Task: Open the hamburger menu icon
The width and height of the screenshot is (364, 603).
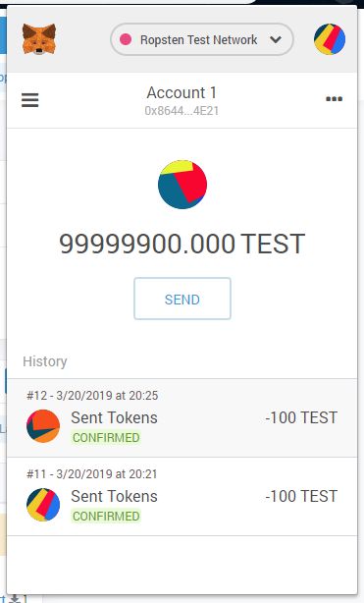Action: (30, 100)
